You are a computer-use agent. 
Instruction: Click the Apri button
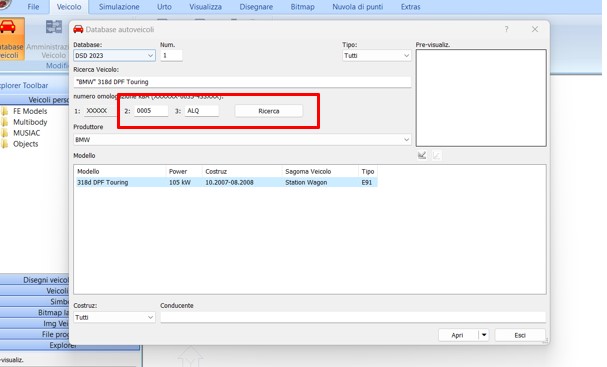[458, 335]
